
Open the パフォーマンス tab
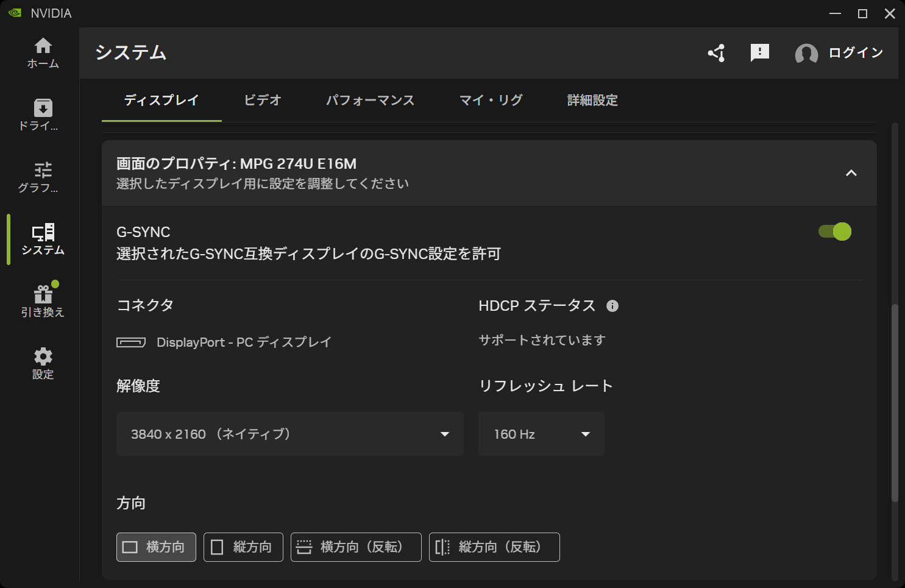click(x=370, y=101)
